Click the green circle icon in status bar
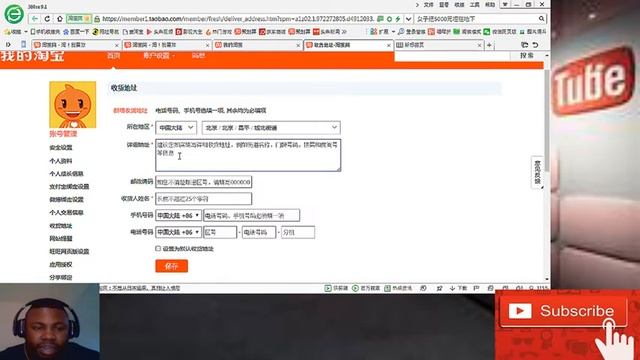Screen dimensions: 640x360 tap(356, 288)
